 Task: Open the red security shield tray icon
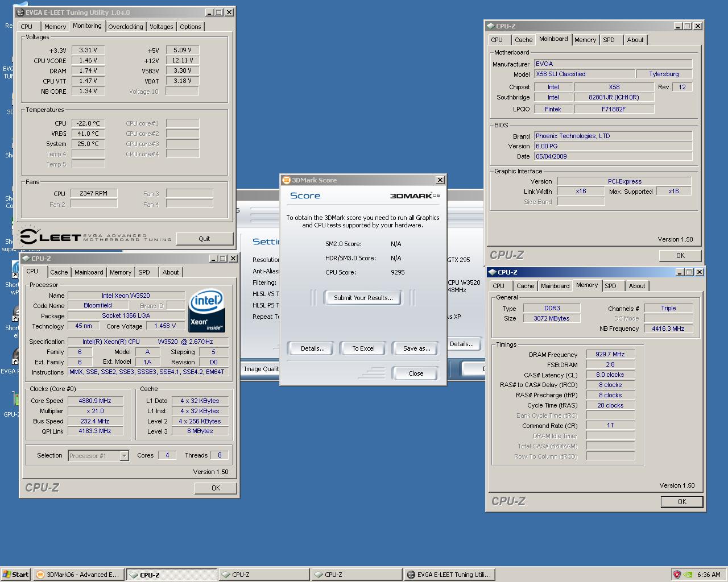pos(676,575)
